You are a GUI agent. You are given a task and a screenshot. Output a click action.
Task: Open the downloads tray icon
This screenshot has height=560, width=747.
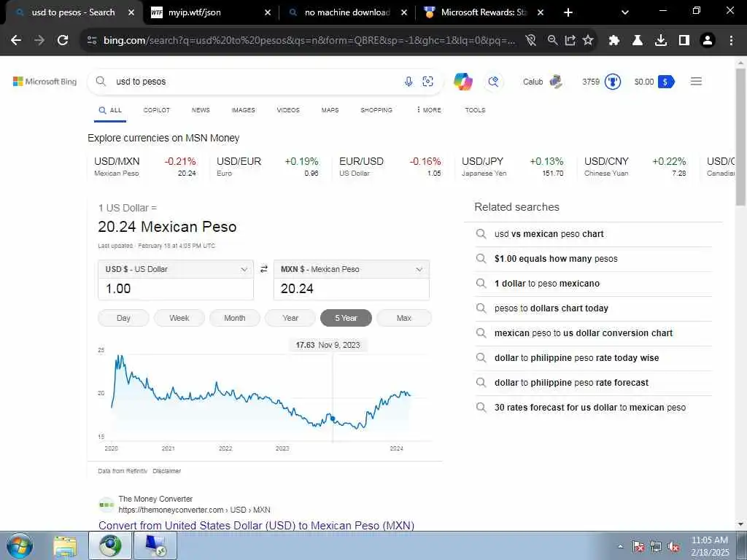(x=661, y=41)
